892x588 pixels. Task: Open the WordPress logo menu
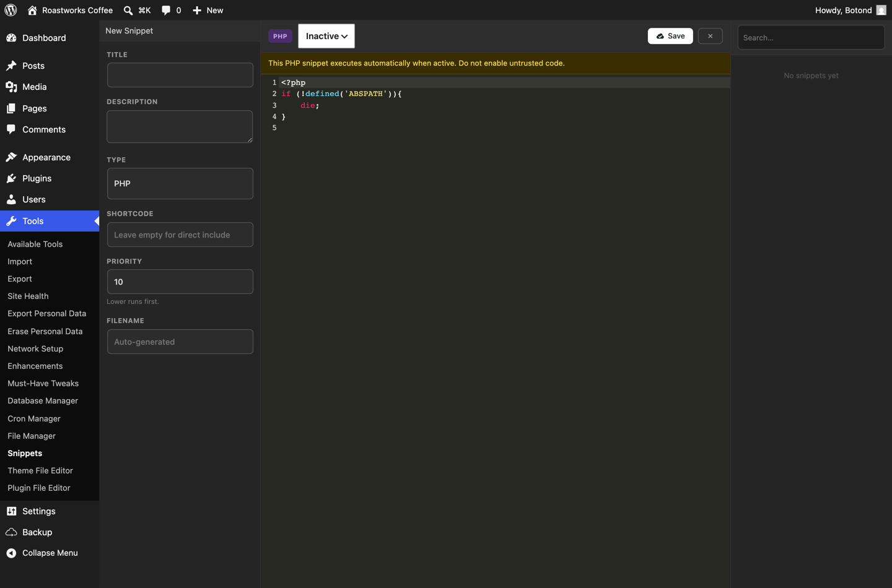coord(11,10)
